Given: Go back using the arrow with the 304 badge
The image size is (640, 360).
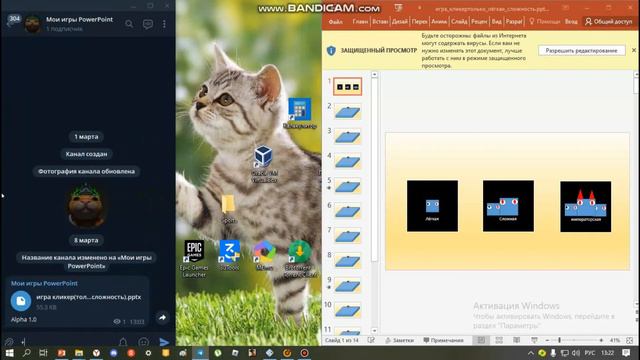Looking at the screenshot, I should tap(13, 22).
